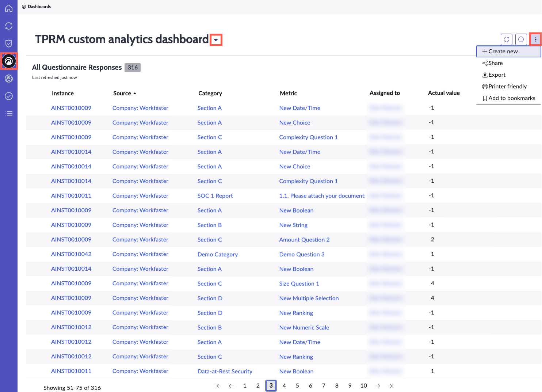542x392 pixels.
Task: Click the Instance column header
Action: pos(63,94)
